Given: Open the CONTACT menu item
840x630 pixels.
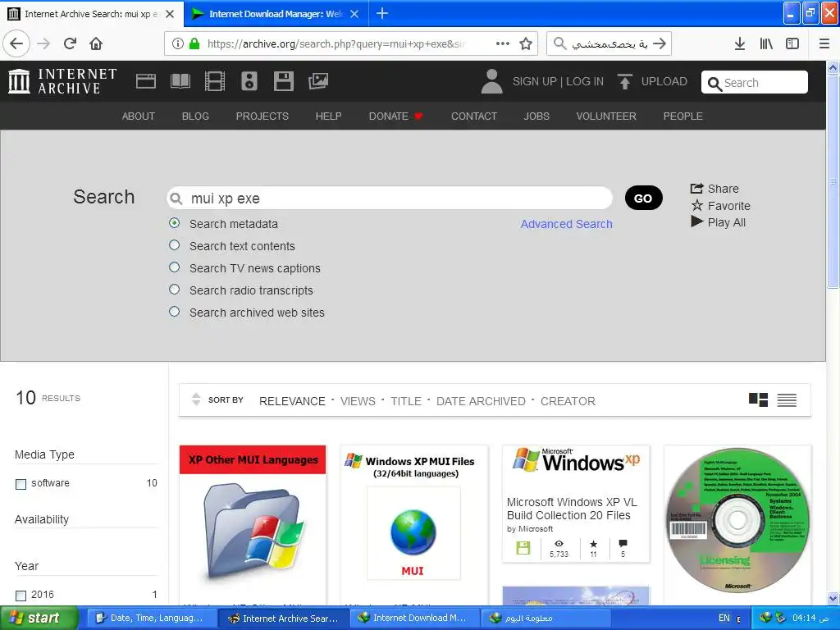Looking at the screenshot, I should pos(474,116).
